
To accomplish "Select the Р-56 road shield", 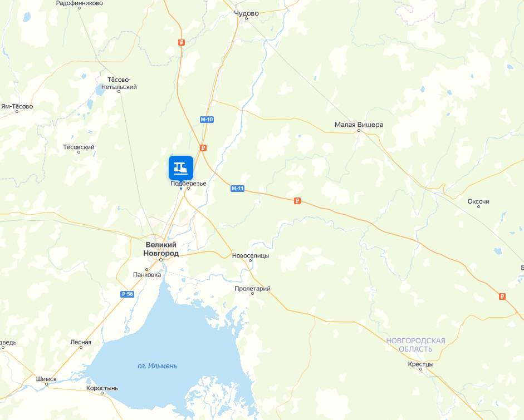I will tap(128, 294).
